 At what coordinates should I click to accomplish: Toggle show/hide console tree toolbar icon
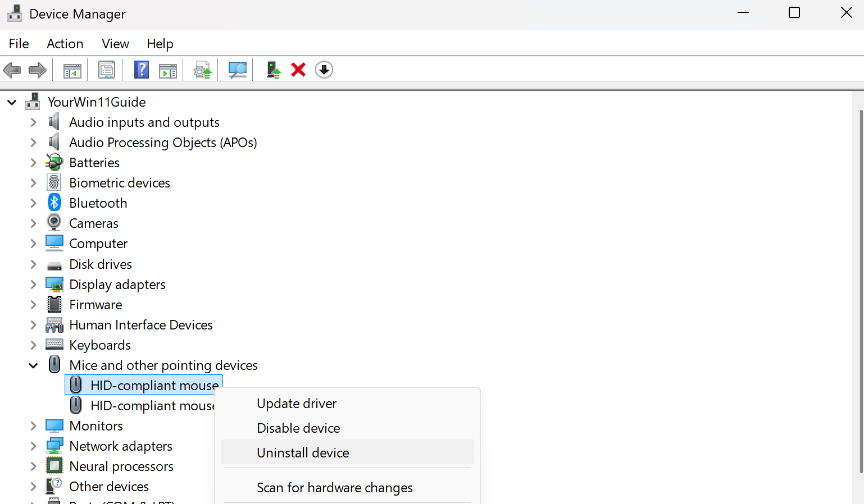click(x=72, y=70)
